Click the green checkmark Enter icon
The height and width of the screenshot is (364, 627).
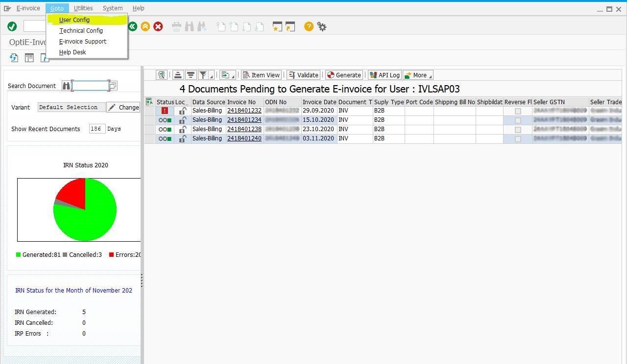pos(12,26)
